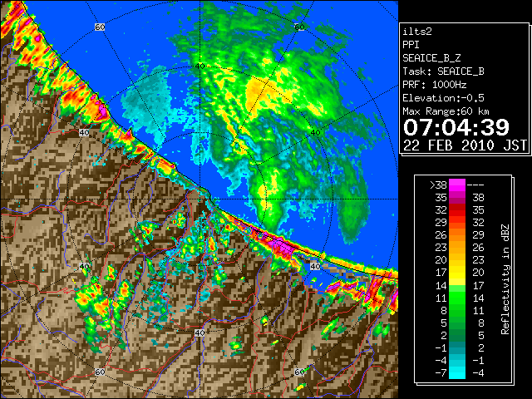
Task: Click the "PPI" scan type label
Action: pos(411,45)
